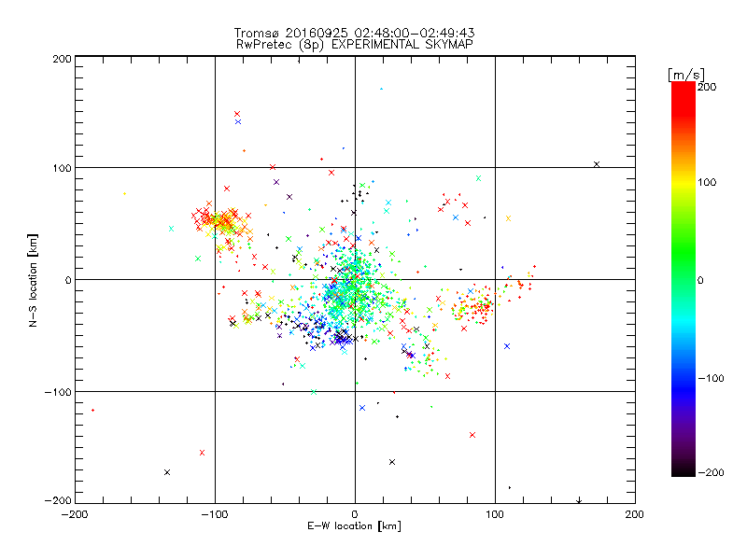Click the "200" tick label on N-S axis
The width and height of the screenshot is (747, 560).
pos(62,59)
